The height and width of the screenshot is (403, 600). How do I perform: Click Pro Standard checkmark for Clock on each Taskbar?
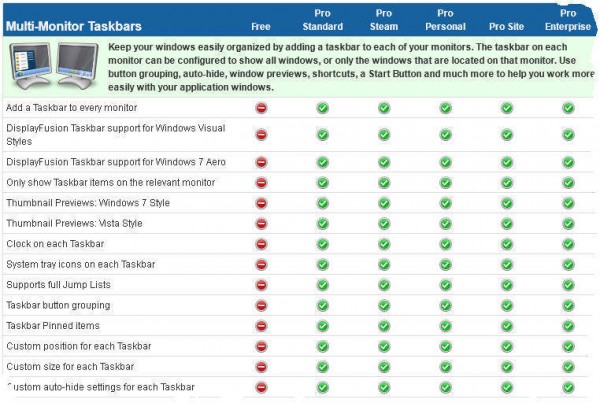[323, 244]
